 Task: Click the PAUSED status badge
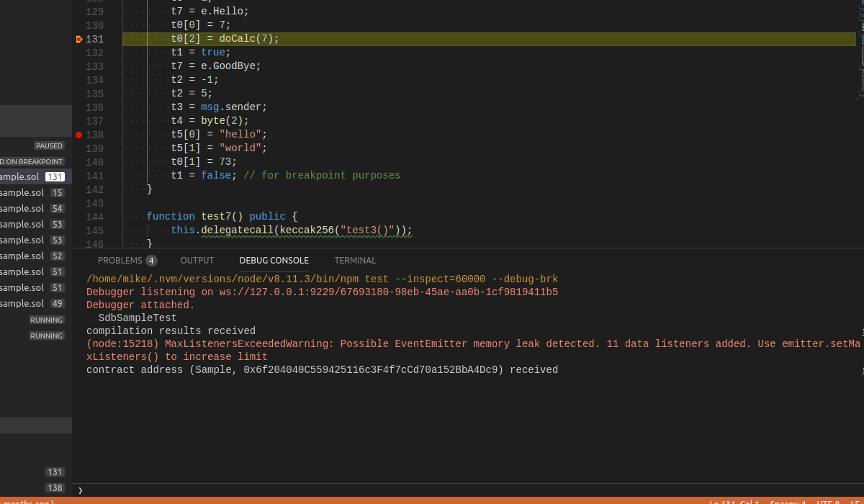(x=49, y=145)
